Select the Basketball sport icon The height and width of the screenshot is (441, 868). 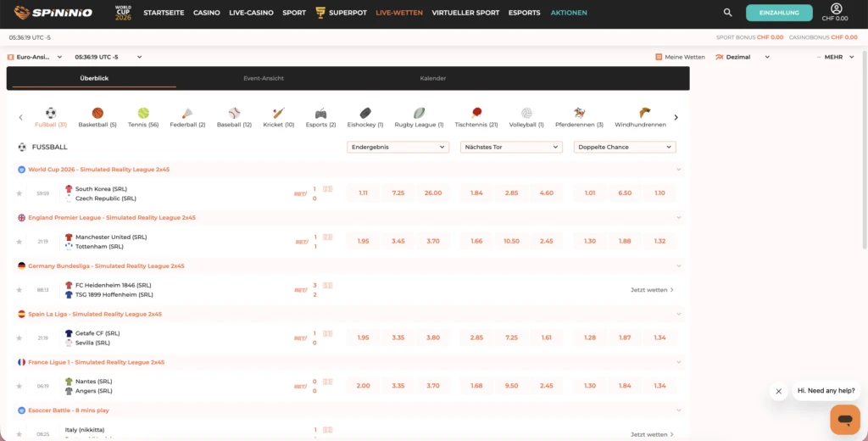point(97,113)
